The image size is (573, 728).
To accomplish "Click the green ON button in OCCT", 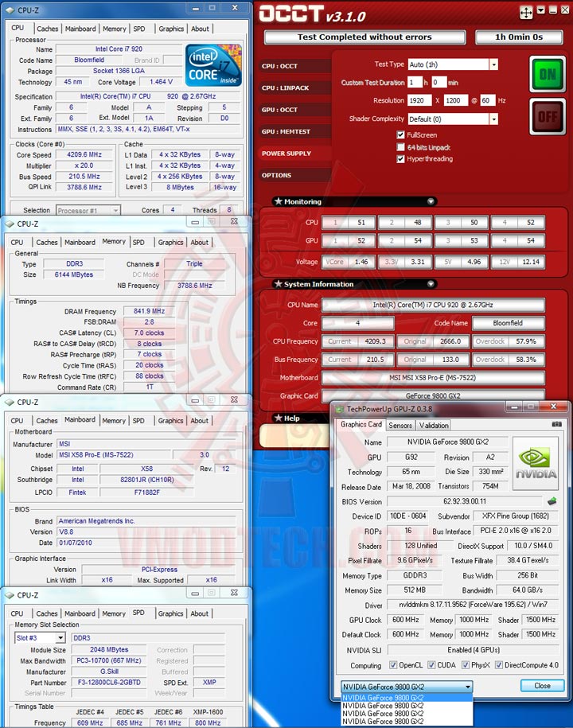I will click(x=548, y=74).
